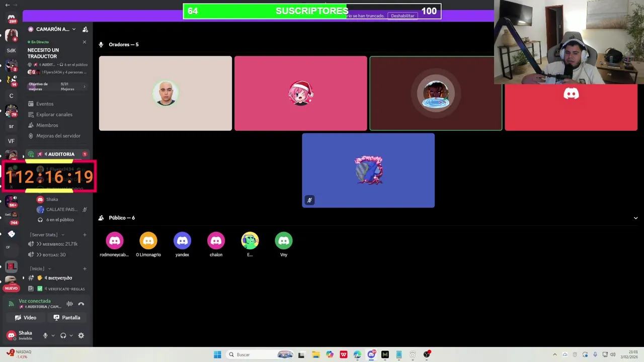Open Mejoras del servidor
Viewport: 644px width, 362px height.
click(58, 136)
